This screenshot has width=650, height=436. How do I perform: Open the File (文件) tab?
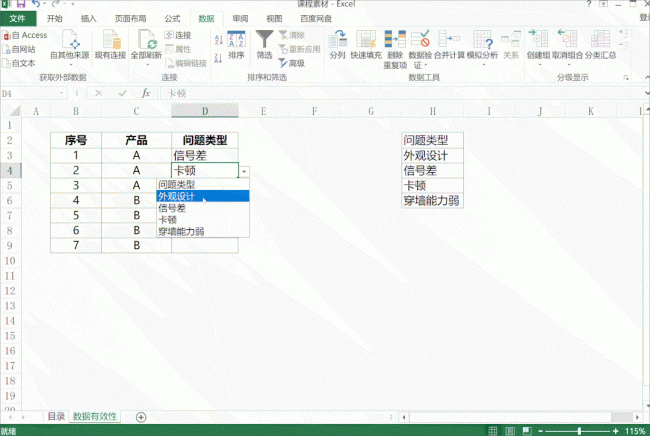tap(17, 19)
